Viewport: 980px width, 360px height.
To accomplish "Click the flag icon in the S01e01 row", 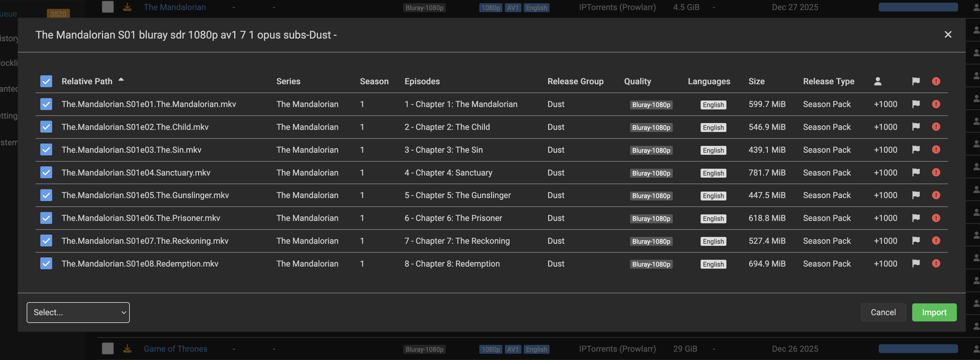I will click(916, 104).
